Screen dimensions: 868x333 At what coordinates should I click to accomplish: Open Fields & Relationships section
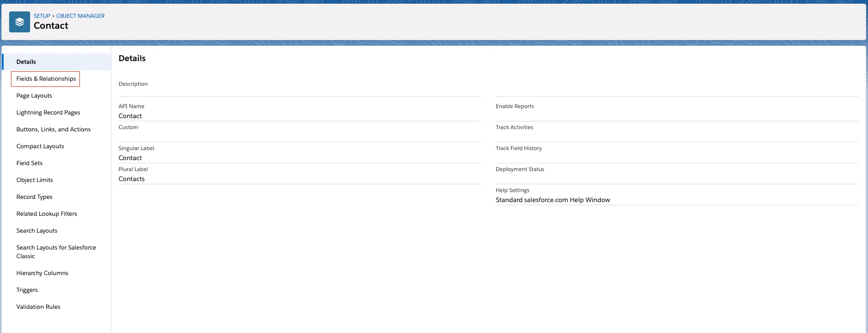click(x=46, y=79)
